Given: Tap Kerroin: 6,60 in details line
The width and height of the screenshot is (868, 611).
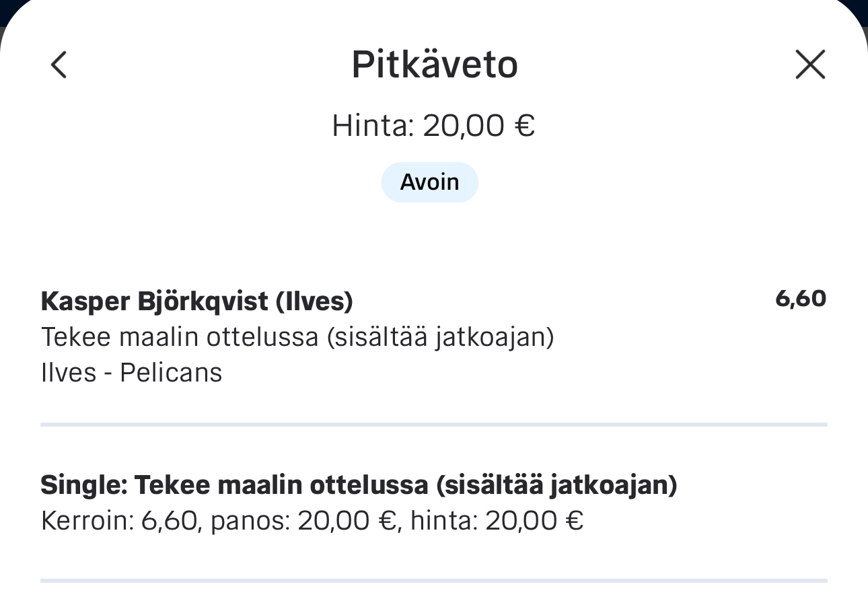Looking at the screenshot, I should coord(120,521).
